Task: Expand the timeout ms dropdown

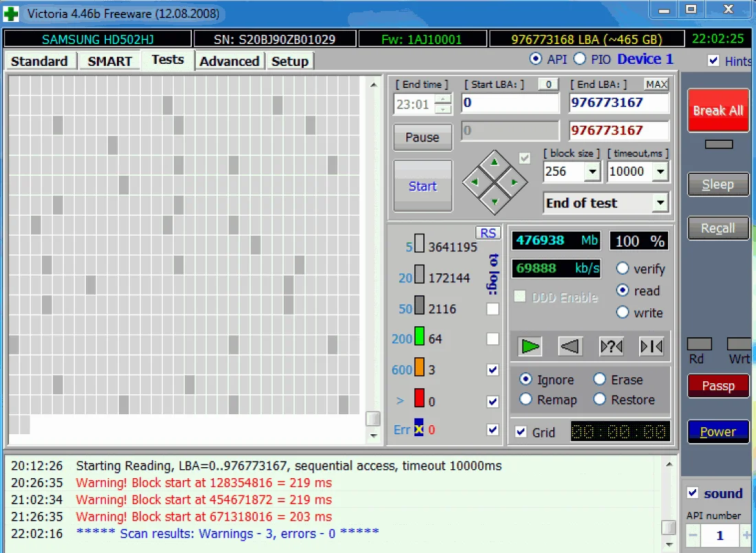Action: click(660, 172)
